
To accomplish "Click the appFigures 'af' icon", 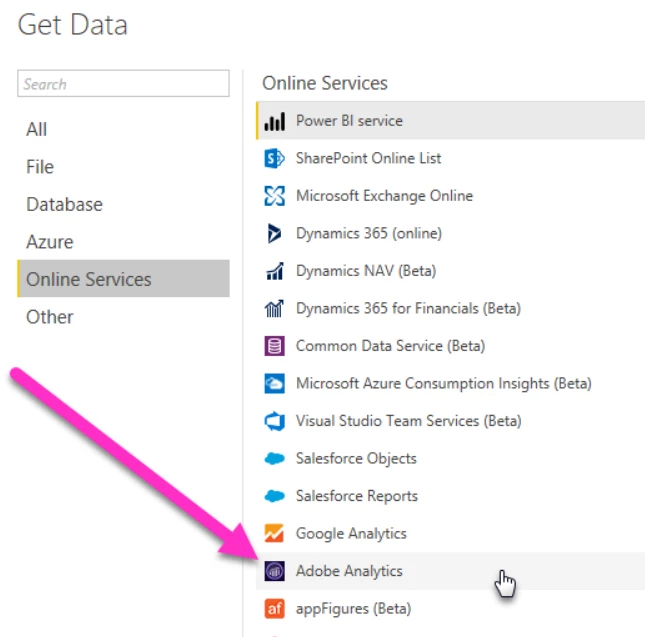I will 274,609.
